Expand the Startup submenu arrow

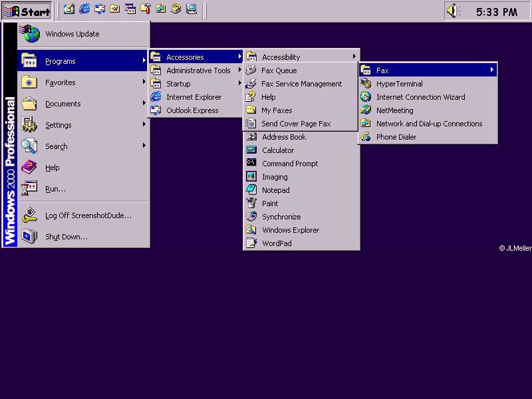(x=239, y=83)
